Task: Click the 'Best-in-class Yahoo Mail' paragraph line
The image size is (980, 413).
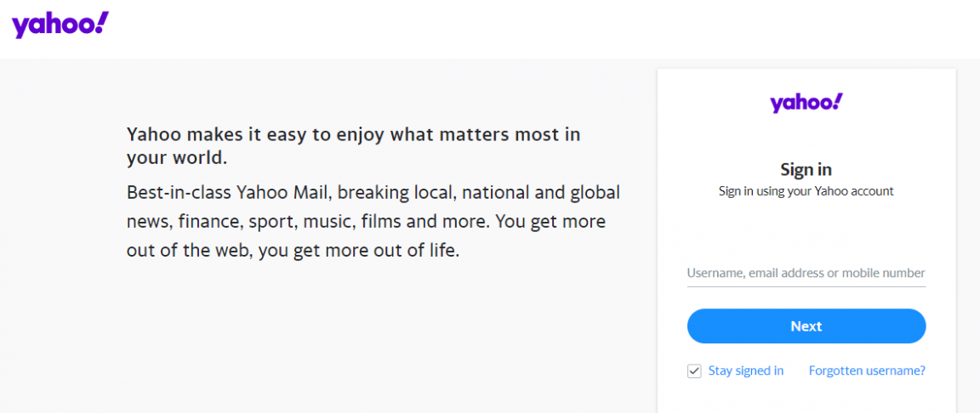Action: coord(373,192)
